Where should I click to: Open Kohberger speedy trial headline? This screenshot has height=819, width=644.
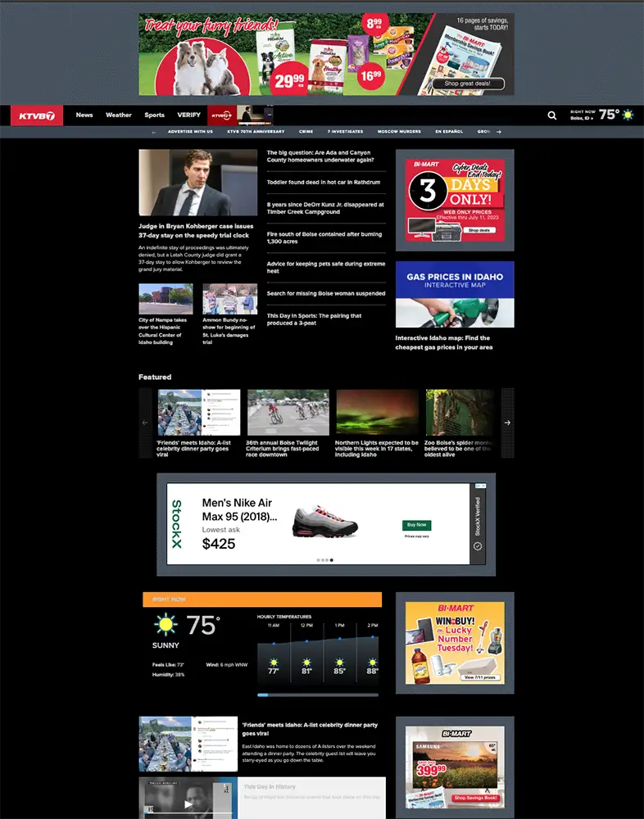point(196,231)
